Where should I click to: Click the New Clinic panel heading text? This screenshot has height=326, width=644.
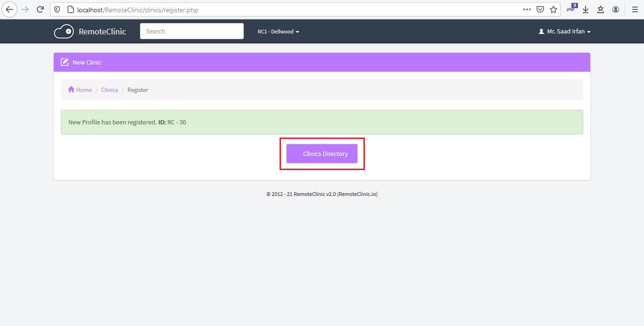coord(87,62)
